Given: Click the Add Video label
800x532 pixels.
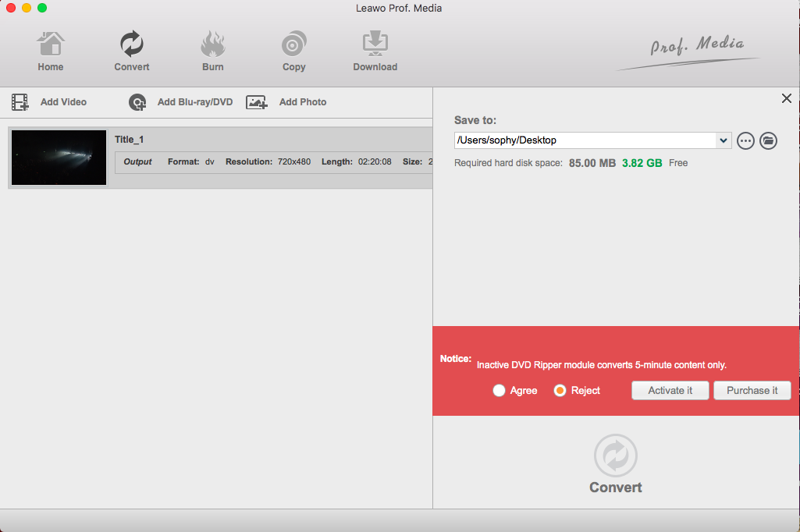Looking at the screenshot, I should click(x=63, y=102).
